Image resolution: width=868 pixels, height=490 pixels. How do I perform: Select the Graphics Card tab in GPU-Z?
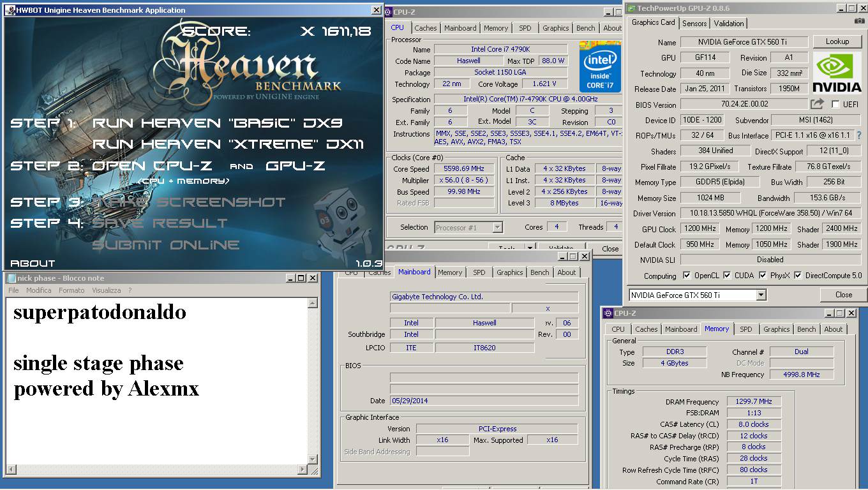653,22
